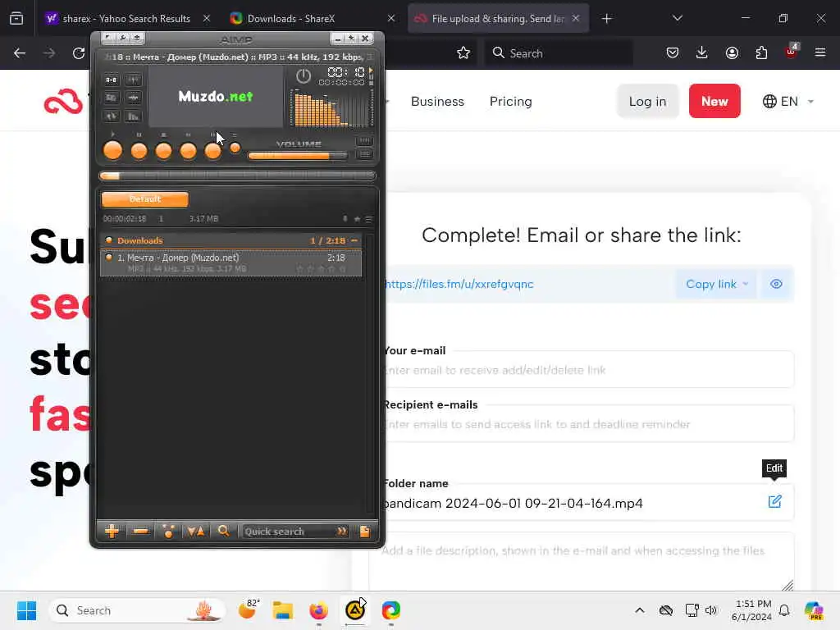Screen dimensions: 840x630
Task: Click the playlist misc bubbles icon
Action: 168,532
